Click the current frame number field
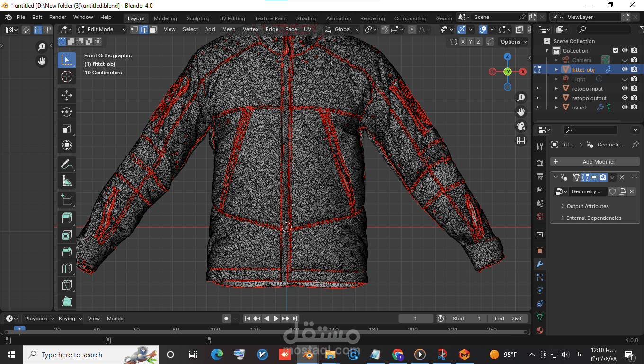This screenshot has height=364, width=644. tap(416, 318)
